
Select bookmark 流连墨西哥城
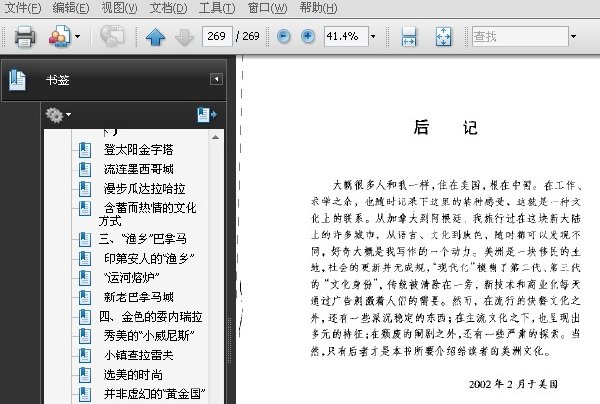tap(139, 169)
